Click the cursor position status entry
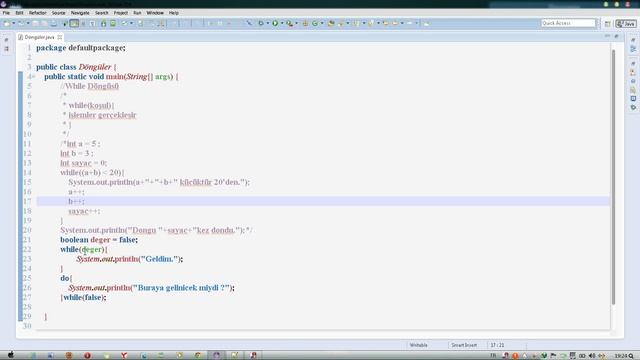This screenshot has height=360, width=640. coord(497,345)
